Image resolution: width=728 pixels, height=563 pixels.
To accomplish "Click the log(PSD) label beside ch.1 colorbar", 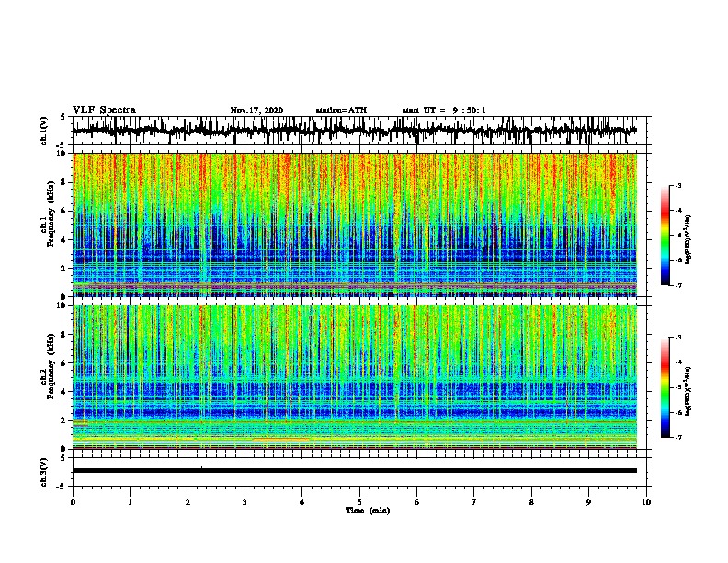I will coord(688,239).
